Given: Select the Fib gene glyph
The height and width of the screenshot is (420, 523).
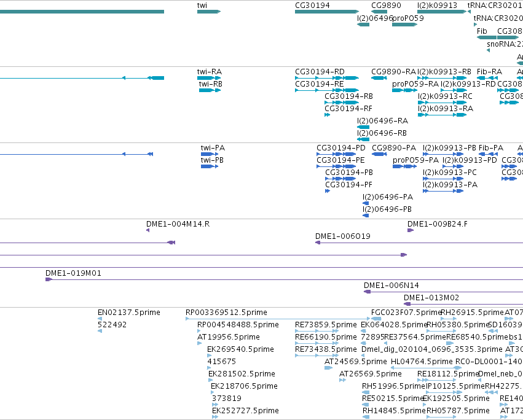Looking at the screenshot, I should (x=487, y=37).
